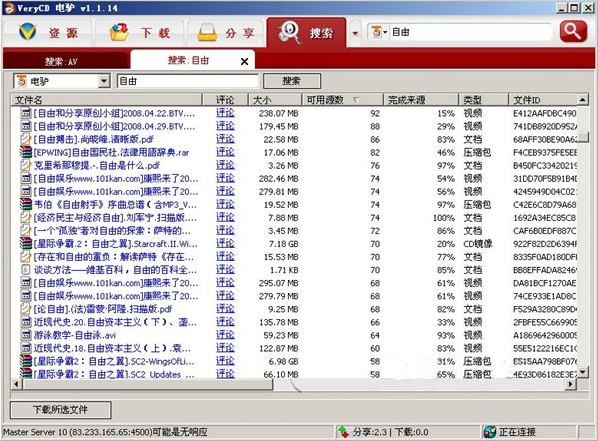This screenshot has width=598, height=441.
Task: Click video icon of 2008.04.29.BTV file
Action: coord(26,126)
